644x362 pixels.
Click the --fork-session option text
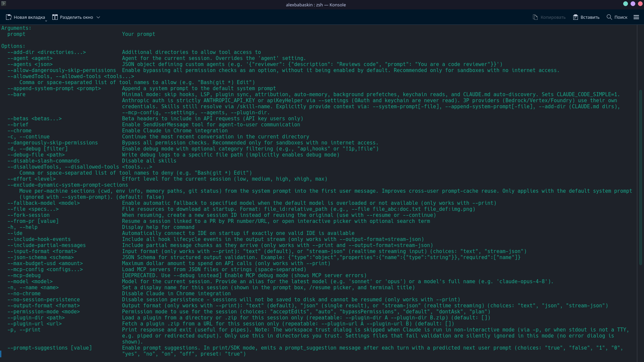coord(29,215)
